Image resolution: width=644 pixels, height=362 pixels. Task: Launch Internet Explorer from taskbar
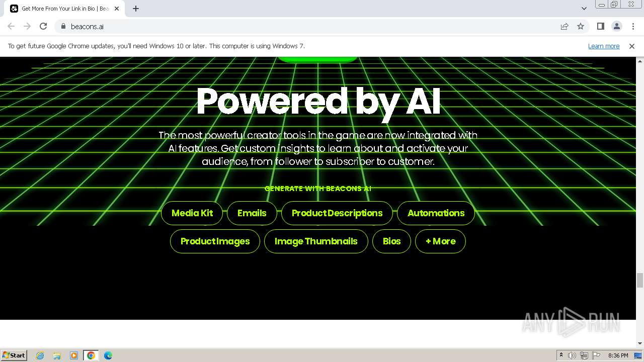point(40,355)
